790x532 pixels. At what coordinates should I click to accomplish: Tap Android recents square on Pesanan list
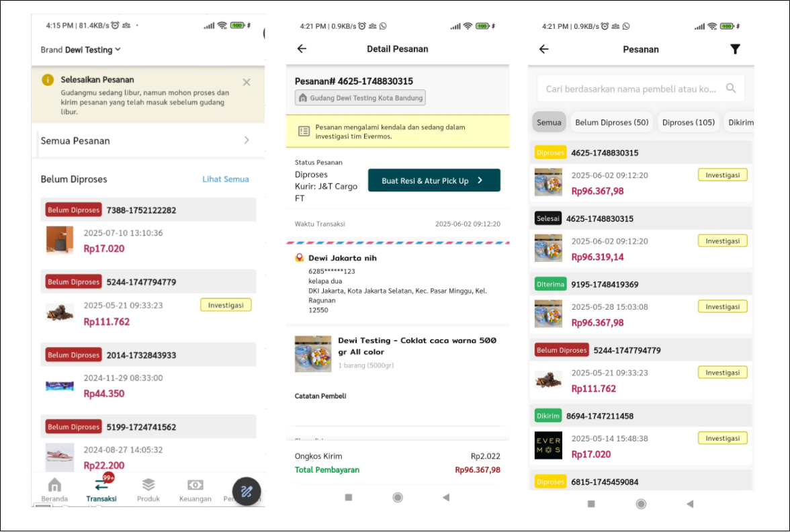click(591, 504)
